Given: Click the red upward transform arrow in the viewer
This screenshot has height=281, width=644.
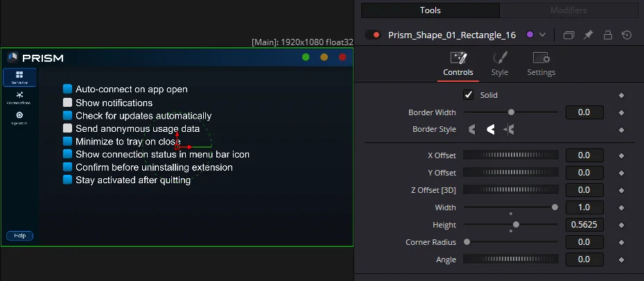Looking at the screenshot, I should [177, 139].
